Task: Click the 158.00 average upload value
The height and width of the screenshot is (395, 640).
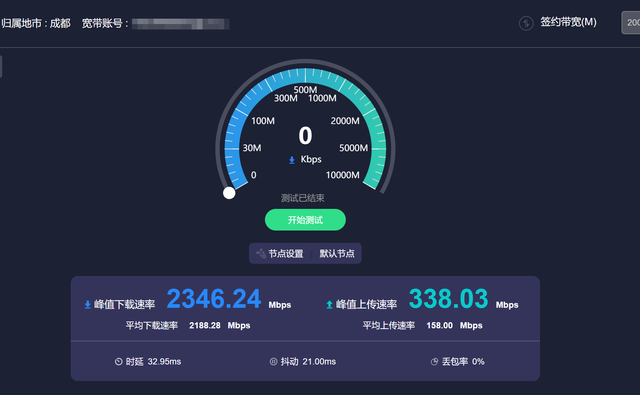Action: click(x=439, y=326)
